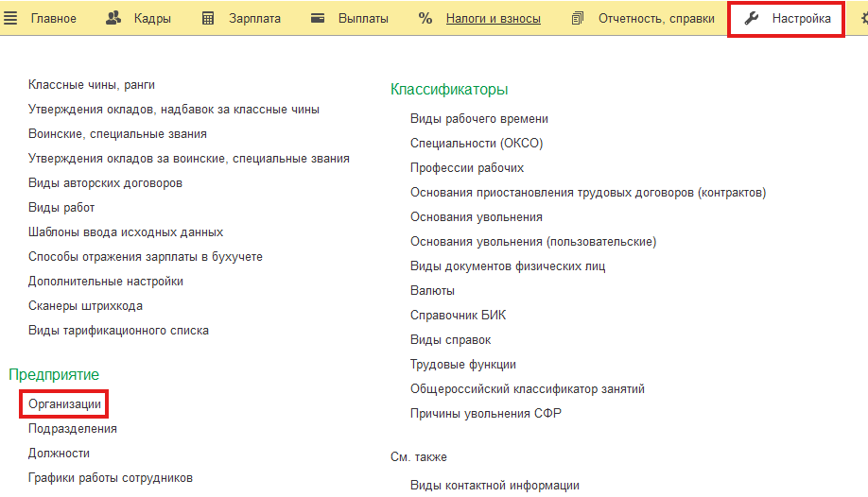Open Способы отражения зарплаты в бухучете
868x497 pixels.
click(x=145, y=257)
